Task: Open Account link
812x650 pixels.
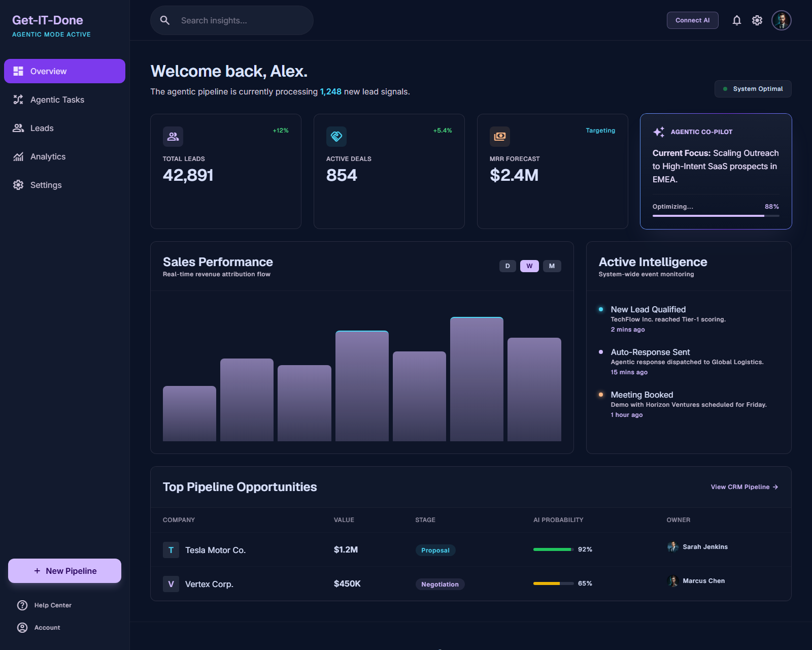Action: click(47, 628)
